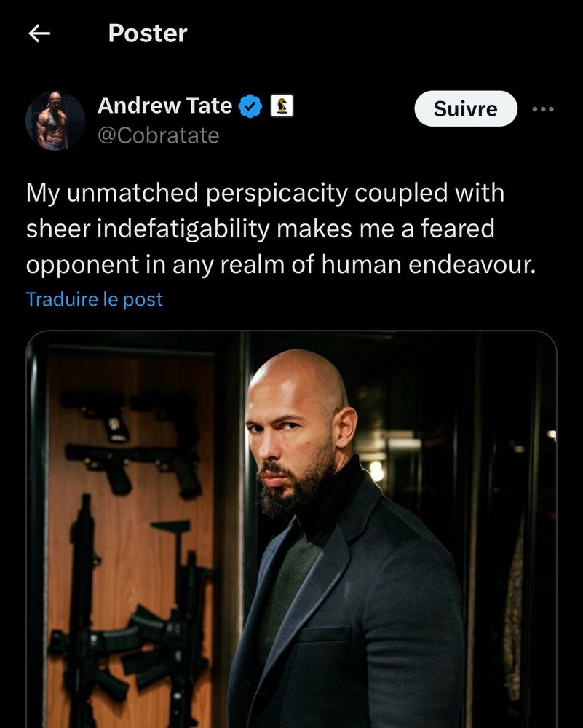The height and width of the screenshot is (728, 583).
Task: Tap the word endeavour ending the post
Action: (x=472, y=265)
